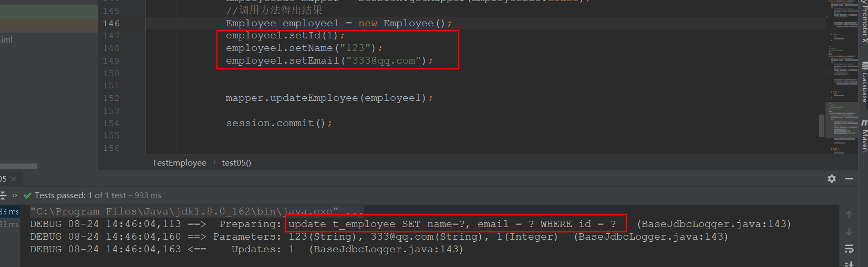
Task: Open BaseJdbcLogger.java:143 link on Updates line
Action: click(386, 249)
